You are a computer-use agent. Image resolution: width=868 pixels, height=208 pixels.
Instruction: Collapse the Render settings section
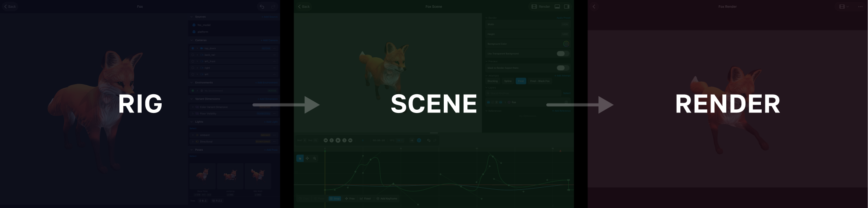(486, 18)
